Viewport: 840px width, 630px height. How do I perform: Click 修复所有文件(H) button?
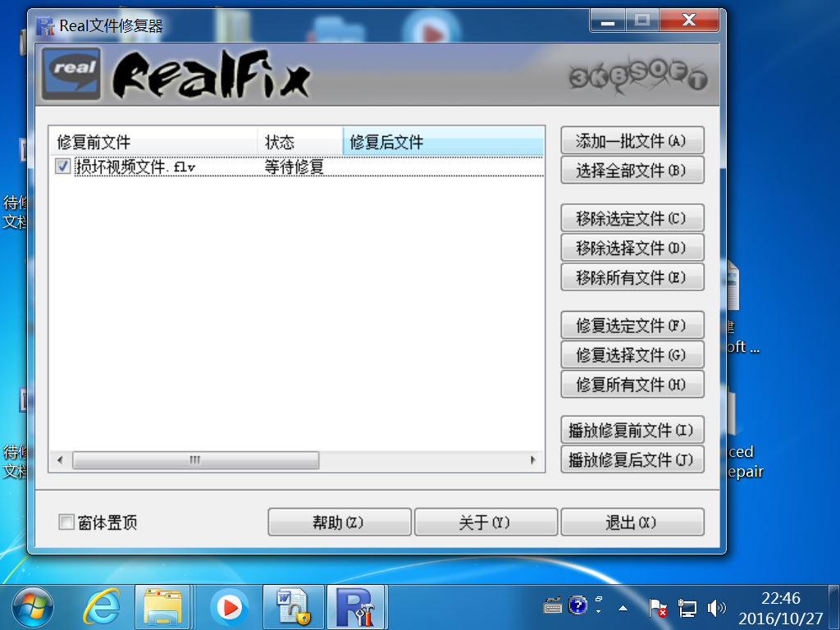tap(632, 384)
